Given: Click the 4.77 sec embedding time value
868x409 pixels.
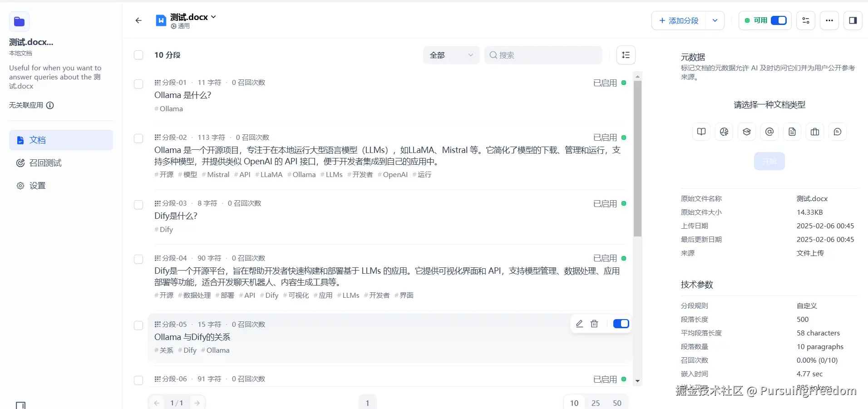Looking at the screenshot, I should coord(810,374).
